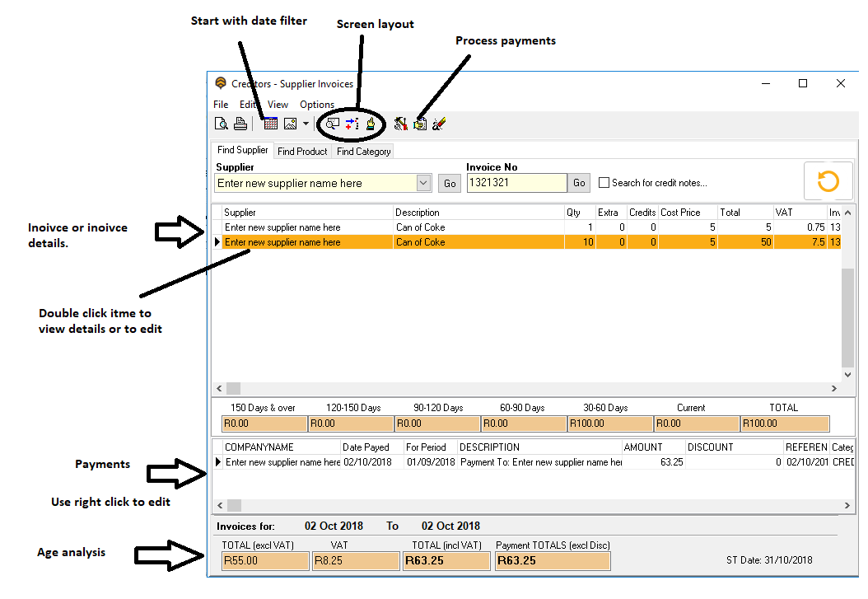
Task: Open the Options menu
Action: click(317, 105)
